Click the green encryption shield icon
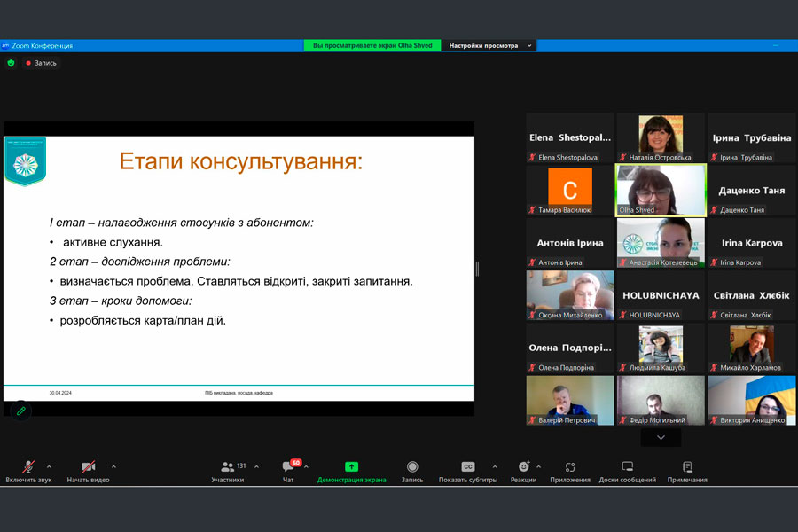This screenshot has width=798, height=532. pos(11,63)
